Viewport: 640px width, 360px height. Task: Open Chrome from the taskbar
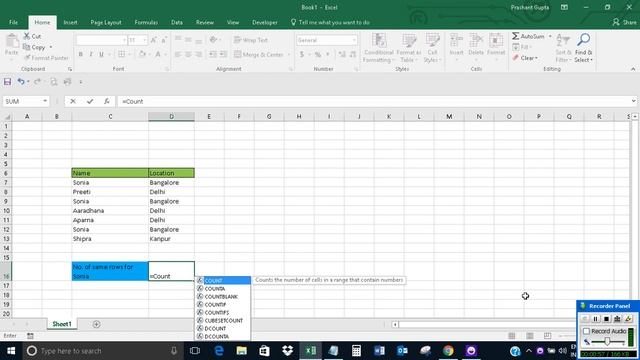(x=448, y=351)
